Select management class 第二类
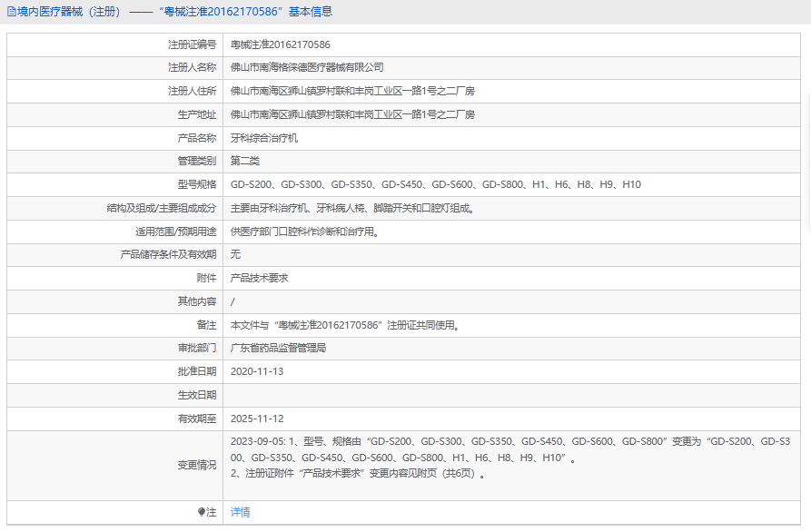This screenshot has height=532, width=811. [x=244, y=161]
